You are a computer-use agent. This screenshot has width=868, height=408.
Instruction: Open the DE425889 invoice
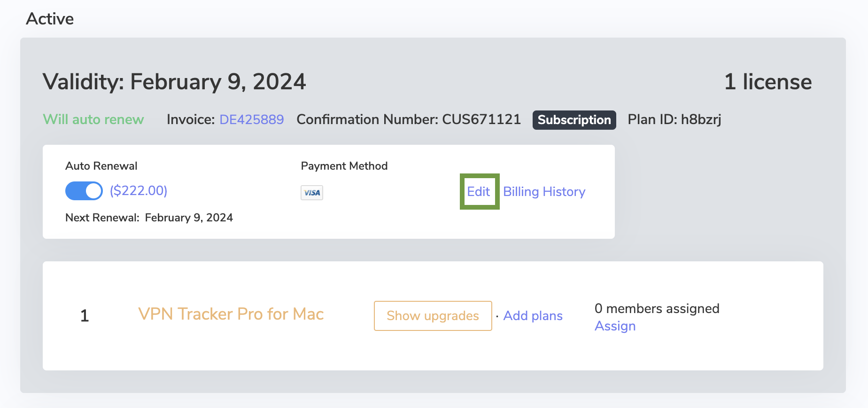pyautogui.click(x=251, y=119)
